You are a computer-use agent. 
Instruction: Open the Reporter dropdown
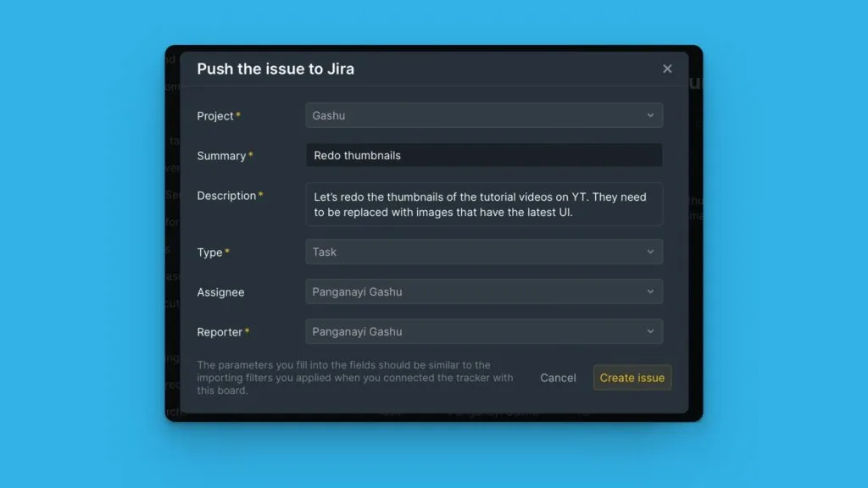(475, 331)
